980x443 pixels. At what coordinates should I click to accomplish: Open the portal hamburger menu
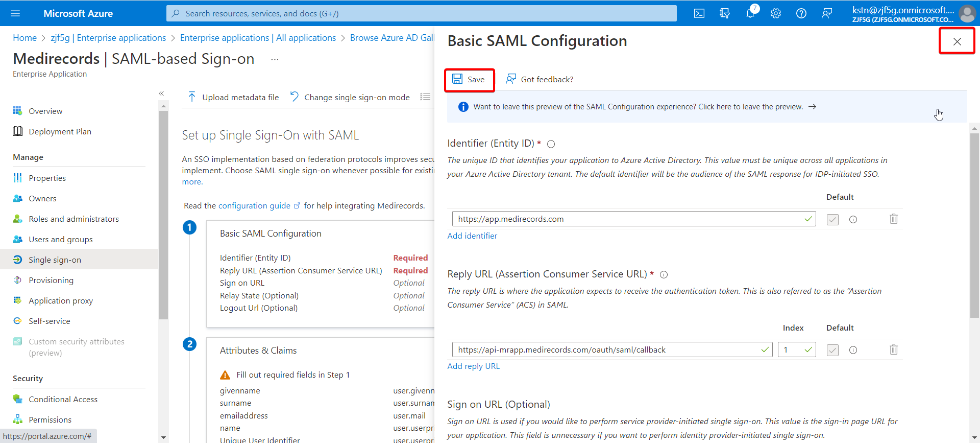(x=15, y=13)
